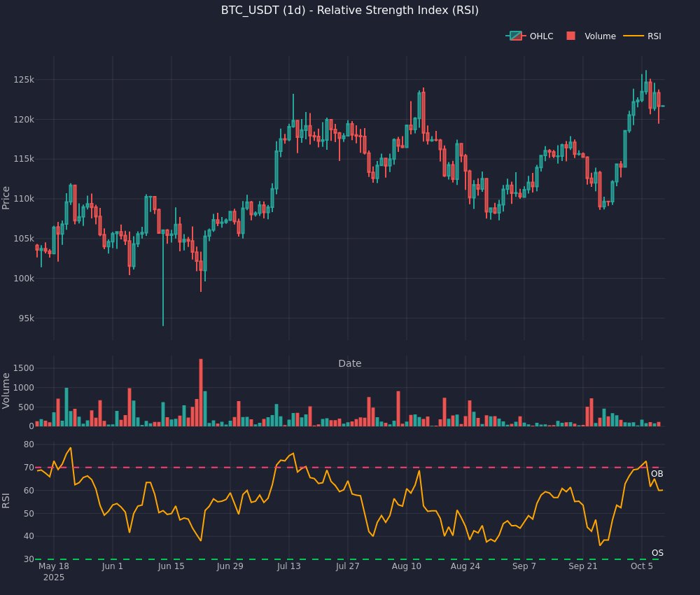
Task: Click the long-wick candle dipping below 95k
Action: 163,278
